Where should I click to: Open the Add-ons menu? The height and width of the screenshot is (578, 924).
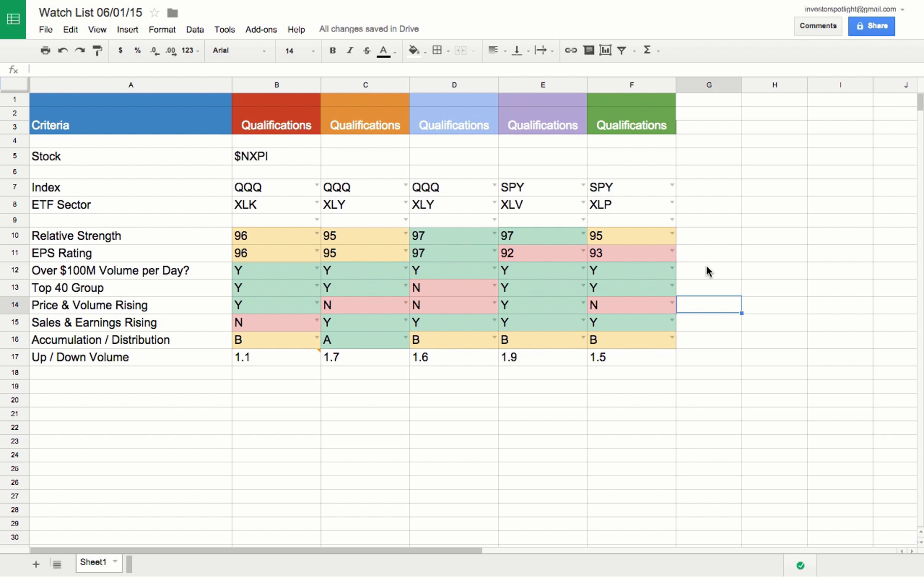pos(261,29)
